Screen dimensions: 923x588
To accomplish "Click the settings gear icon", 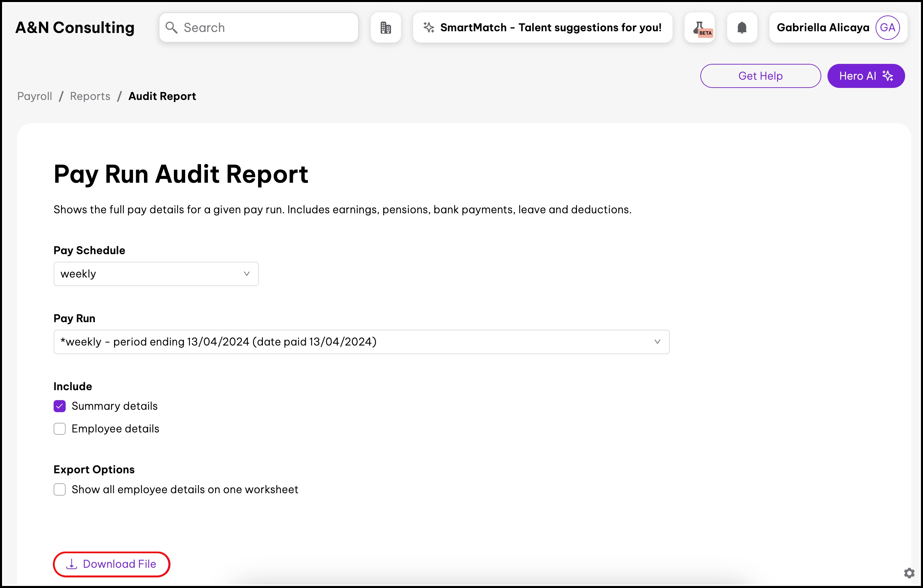I will tap(909, 573).
